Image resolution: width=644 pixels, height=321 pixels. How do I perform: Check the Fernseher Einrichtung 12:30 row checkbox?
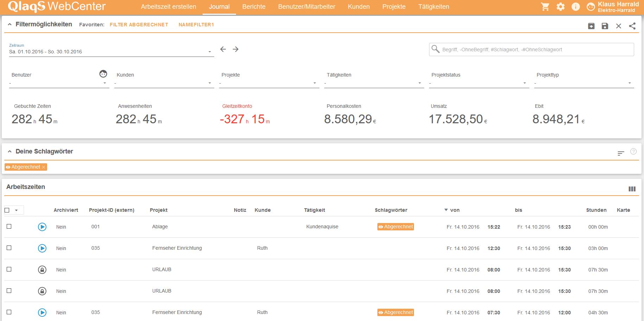(x=9, y=248)
